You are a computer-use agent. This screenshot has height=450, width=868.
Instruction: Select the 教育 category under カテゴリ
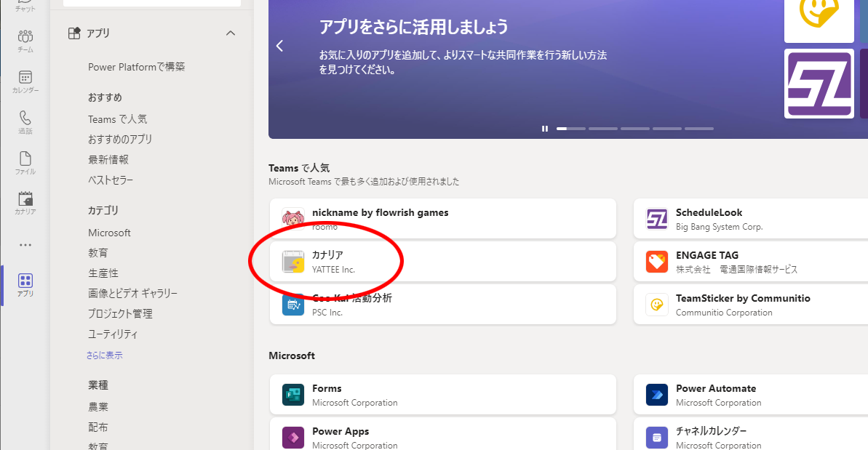tap(98, 253)
